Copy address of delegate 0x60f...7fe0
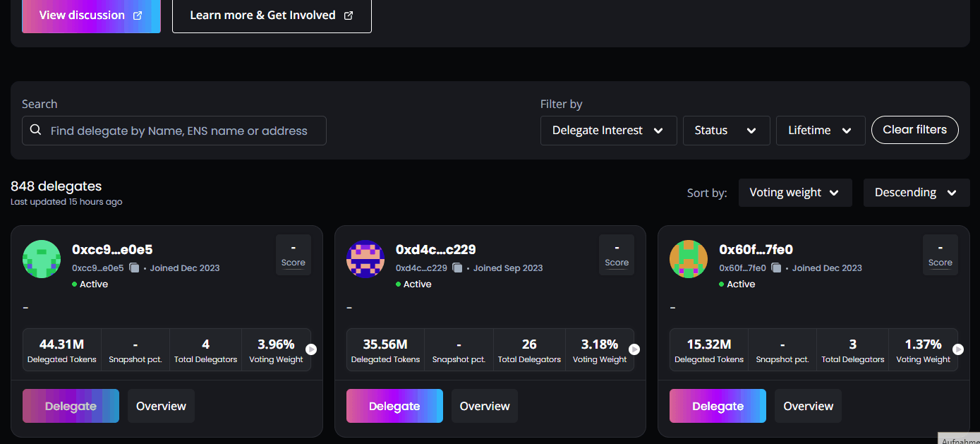Image resolution: width=980 pixels, height=444 pixels. point(776,268)
